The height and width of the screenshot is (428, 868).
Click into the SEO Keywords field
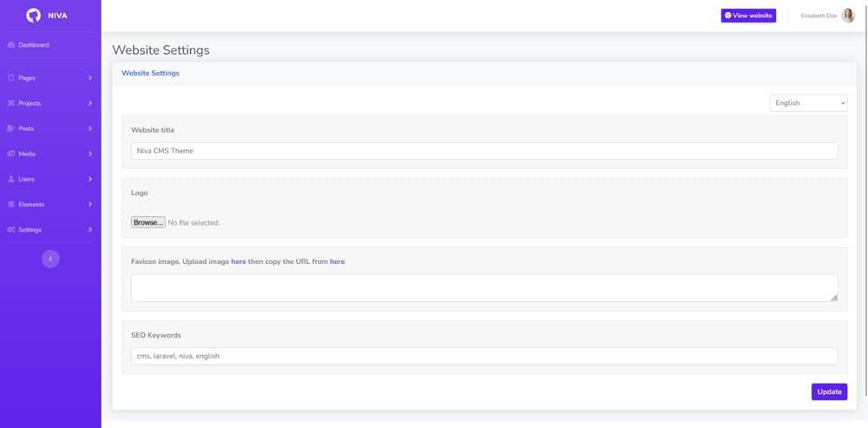483,356
